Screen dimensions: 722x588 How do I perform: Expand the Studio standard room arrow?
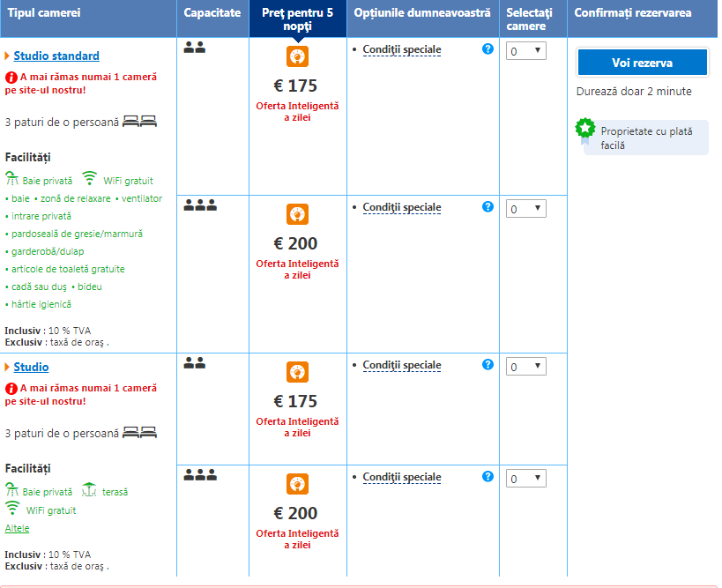click(x=7, y=56)
